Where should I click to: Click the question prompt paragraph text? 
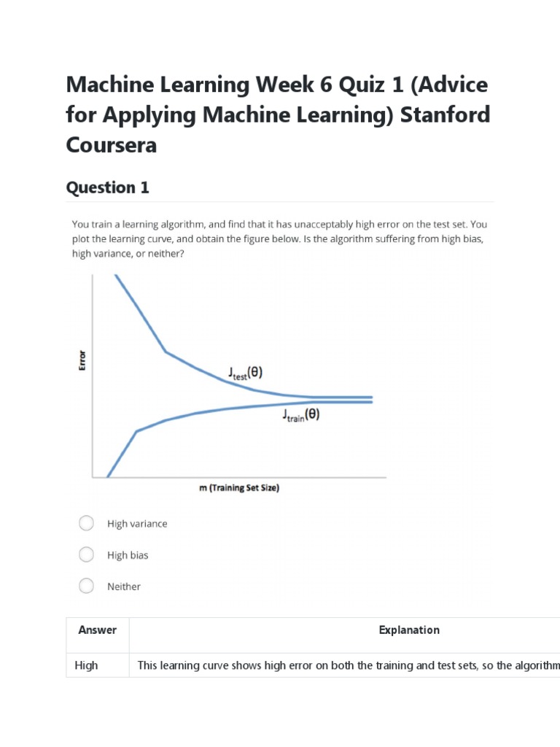279,239
